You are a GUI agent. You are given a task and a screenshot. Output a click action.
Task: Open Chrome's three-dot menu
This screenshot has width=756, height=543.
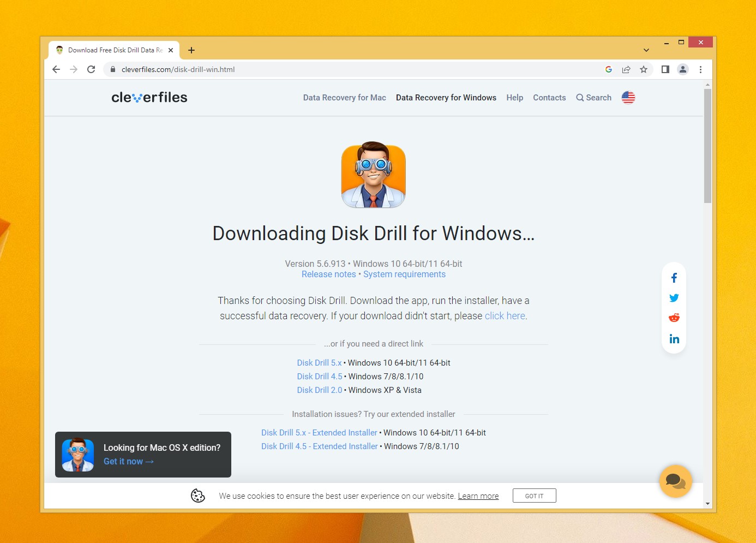click(x=700, y=69)
